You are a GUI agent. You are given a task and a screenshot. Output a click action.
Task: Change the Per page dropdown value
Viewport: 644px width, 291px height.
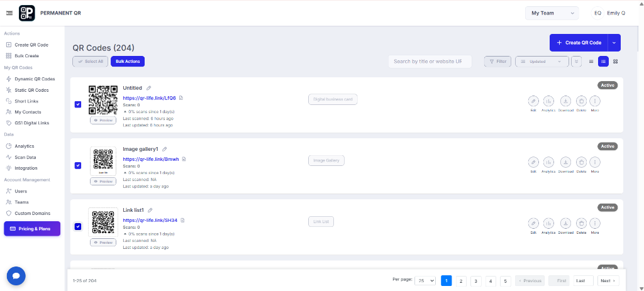[425, 281]
